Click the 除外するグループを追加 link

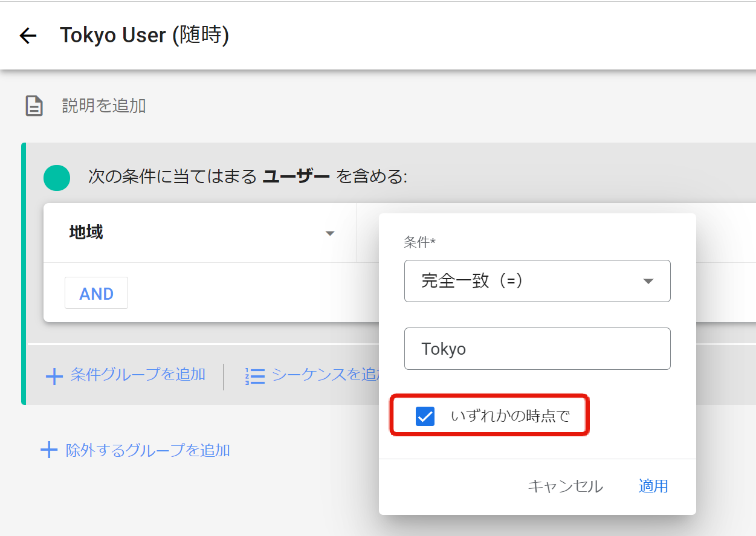click(x=147, y=450)
